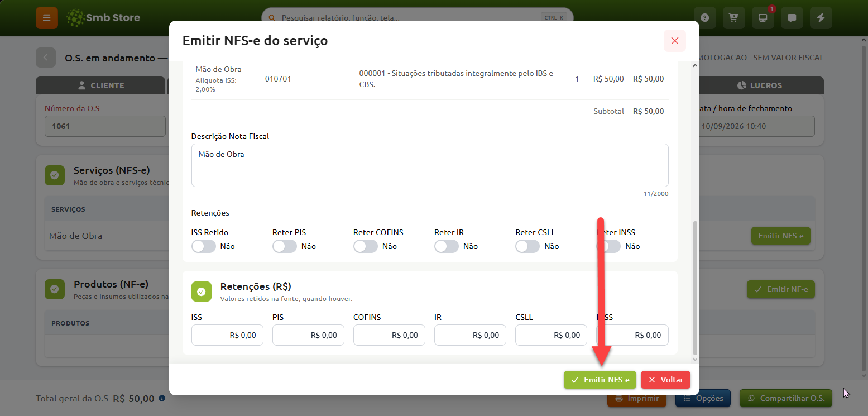
Task: Click the red Voltar button
Action: [666, 380]
